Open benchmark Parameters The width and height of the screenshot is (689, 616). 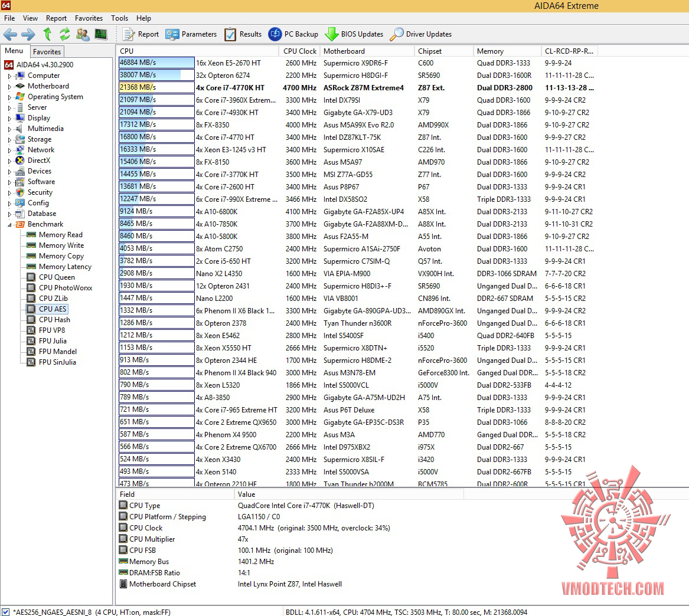191,34
